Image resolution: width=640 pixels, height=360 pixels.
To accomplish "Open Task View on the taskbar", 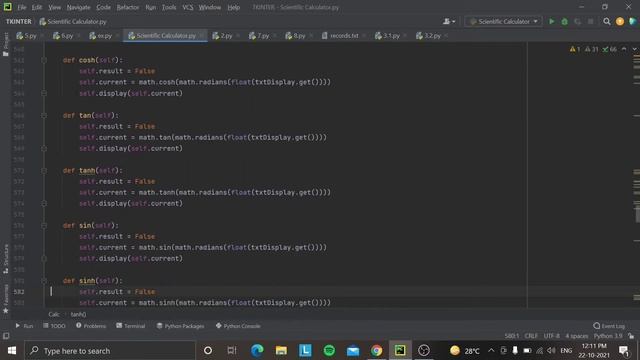I will tap(232, 351).
